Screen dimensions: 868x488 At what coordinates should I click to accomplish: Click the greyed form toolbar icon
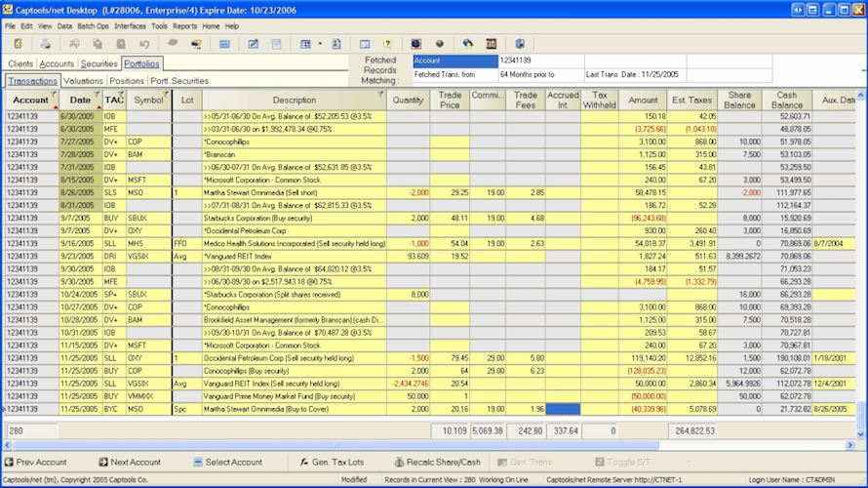[x=276, y=44]
